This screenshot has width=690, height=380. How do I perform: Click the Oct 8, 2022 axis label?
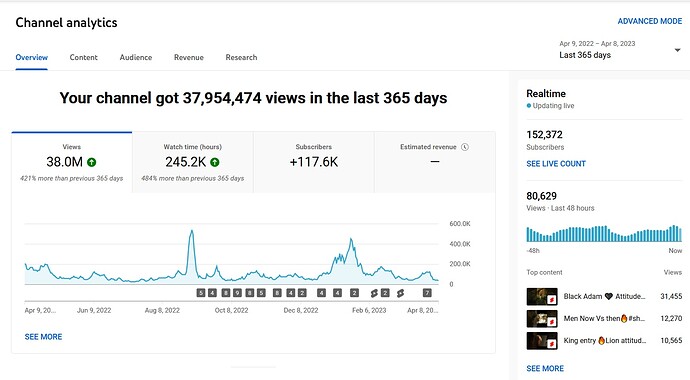[x=231, y=310]
